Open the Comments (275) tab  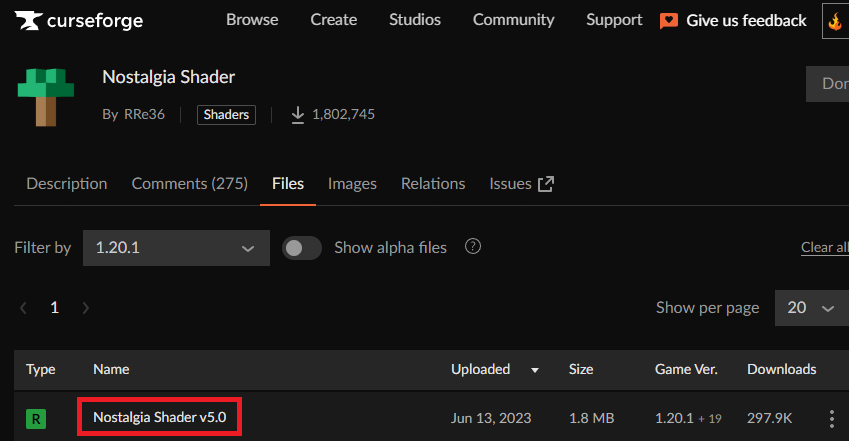click(x=189, y=184)
